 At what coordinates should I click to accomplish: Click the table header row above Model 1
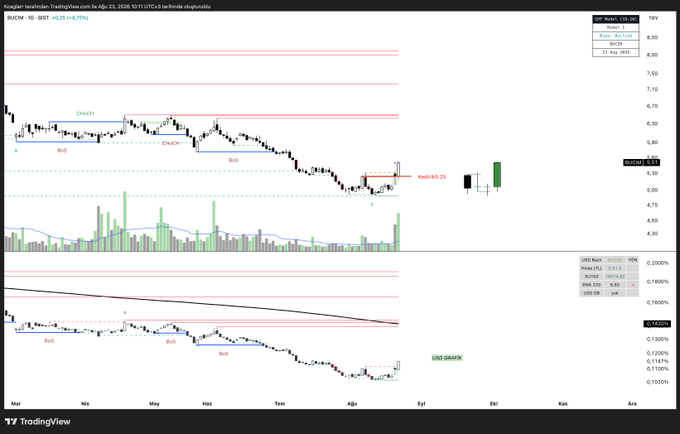[x=615, y=19]
